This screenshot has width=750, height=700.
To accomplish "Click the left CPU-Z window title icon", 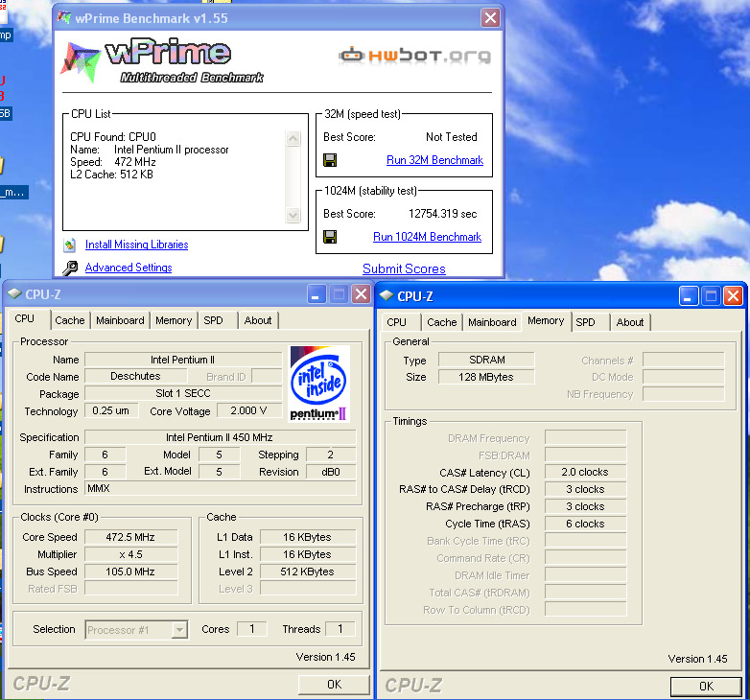I will [x=14, y=293].
